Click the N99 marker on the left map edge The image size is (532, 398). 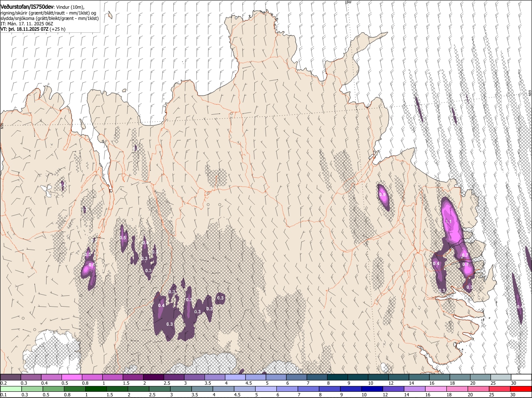[x=2, y=125]
